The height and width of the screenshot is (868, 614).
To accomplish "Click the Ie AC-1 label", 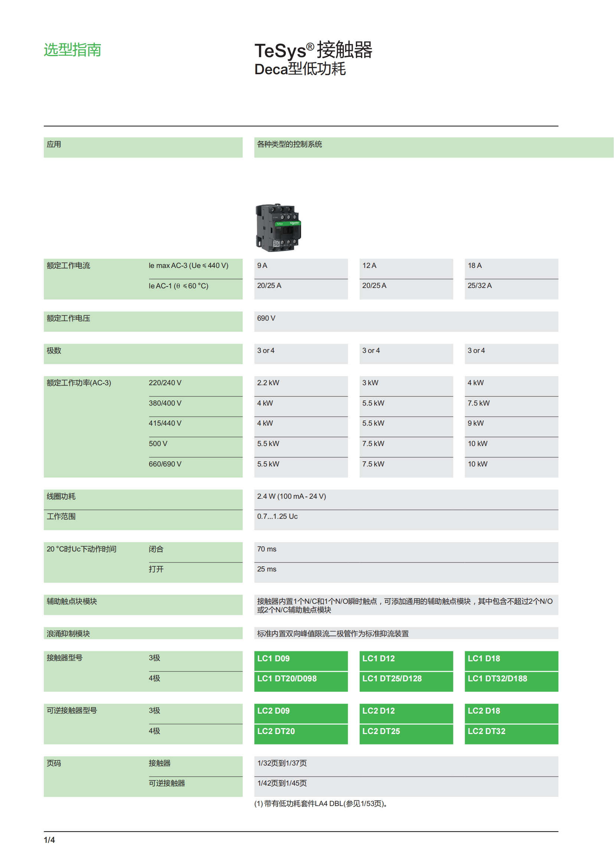I will 179,286.
